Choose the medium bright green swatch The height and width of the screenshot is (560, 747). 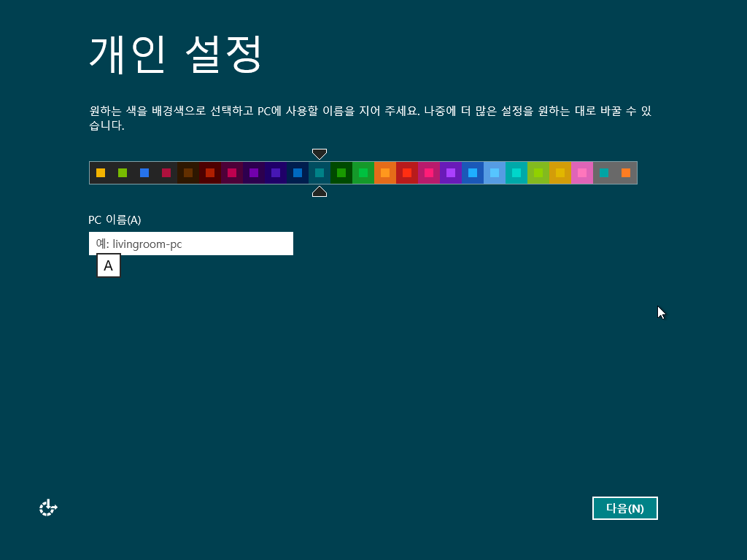(363, 173)
